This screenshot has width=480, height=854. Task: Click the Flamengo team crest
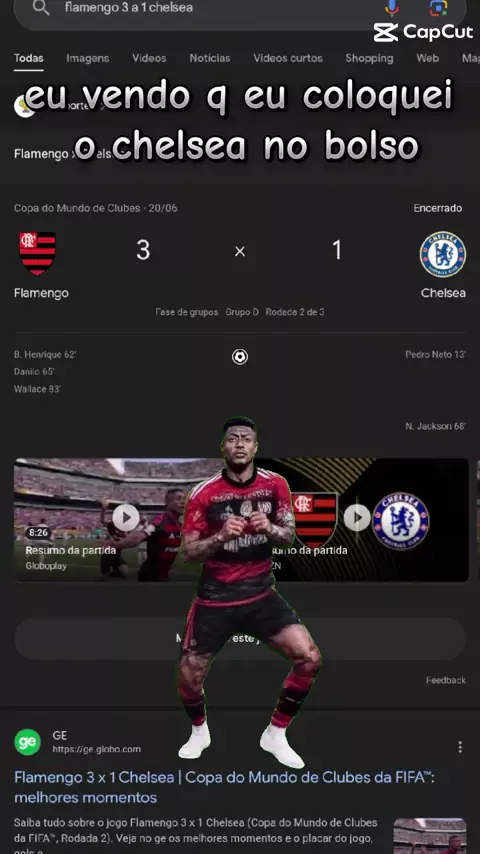38,253
